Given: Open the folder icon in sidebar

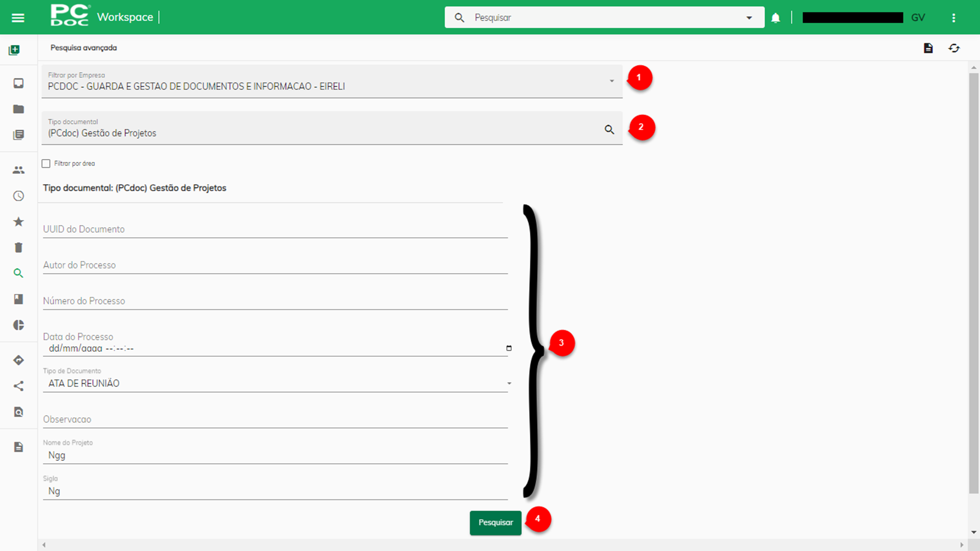Looking at the screenshot, I should (18, 109).
